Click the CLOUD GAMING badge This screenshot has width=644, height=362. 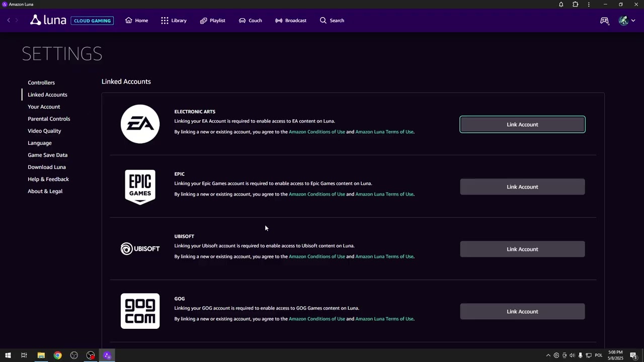(92, 21)
